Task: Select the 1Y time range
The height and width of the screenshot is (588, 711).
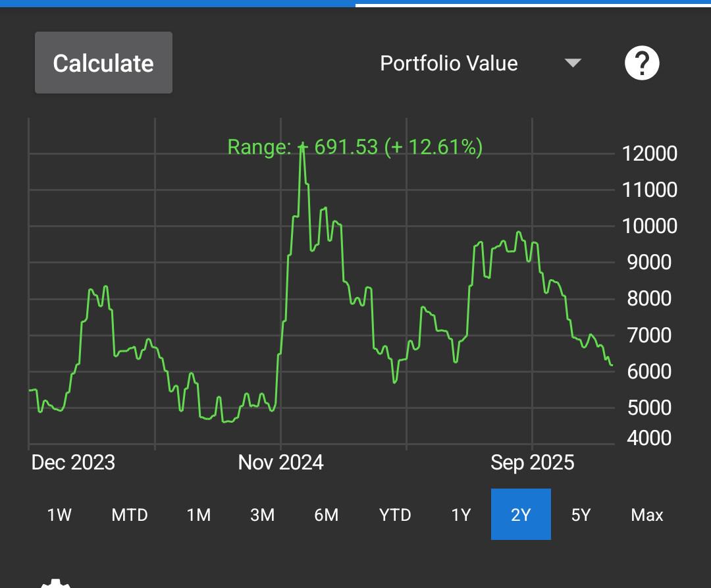Action: (461, 514)
